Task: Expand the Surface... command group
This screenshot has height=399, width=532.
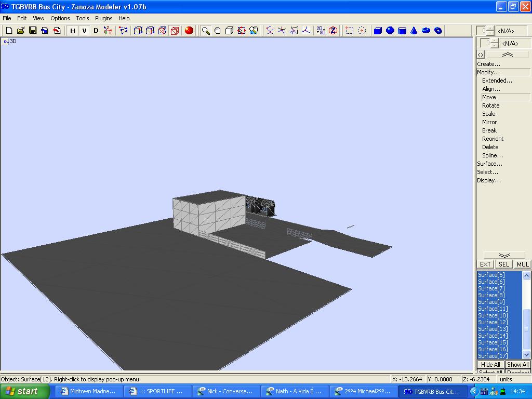Action: pos(489,164)
